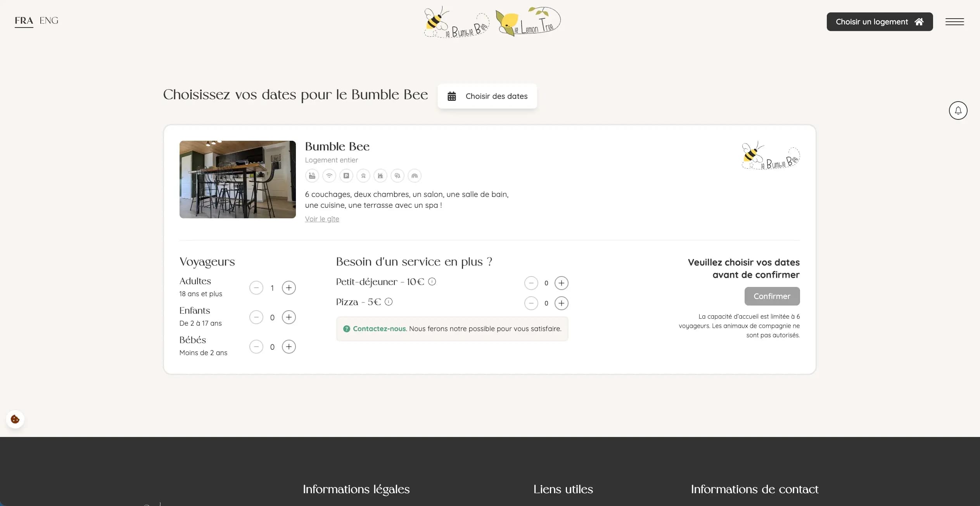Click Choisir un logement button
Screen dimensions: 980x506
879,22
